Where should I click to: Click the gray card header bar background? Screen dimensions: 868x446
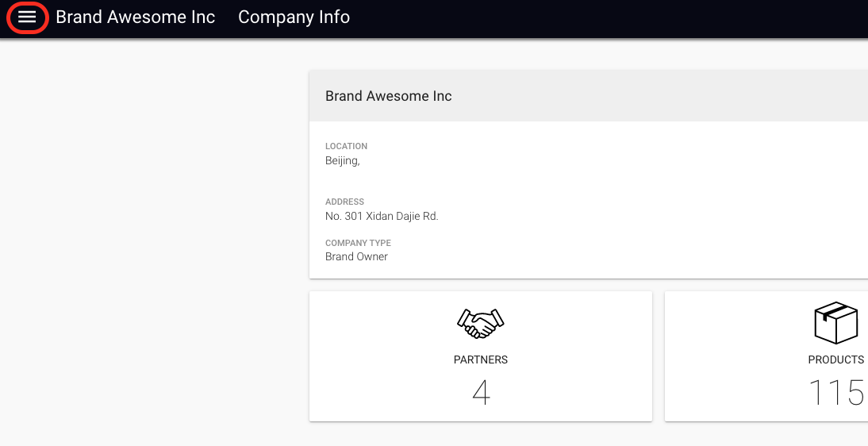click(x=664, y=96)
